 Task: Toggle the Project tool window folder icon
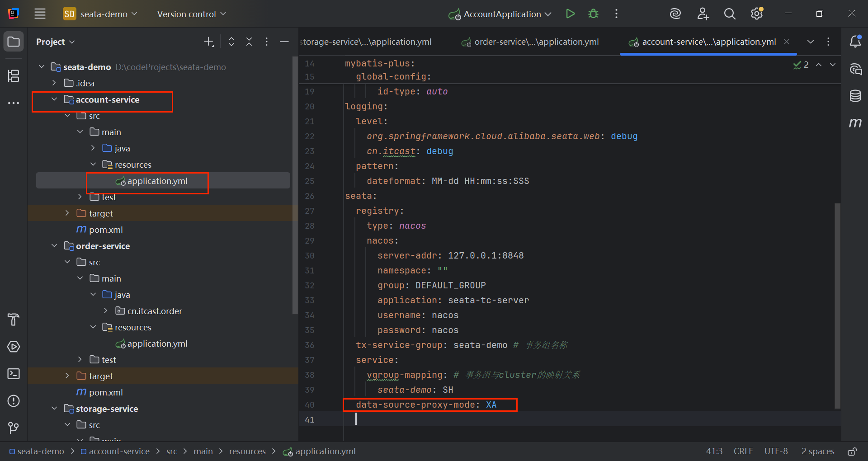click(14, 42)
